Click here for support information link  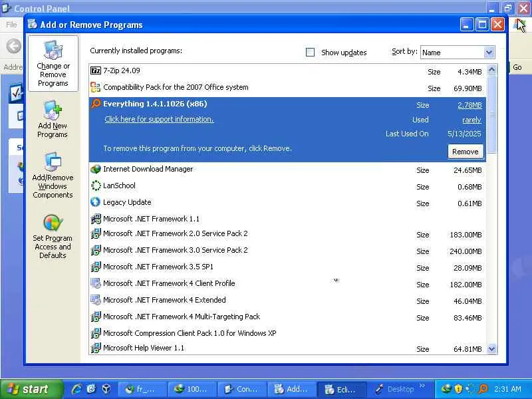point(159,119)
